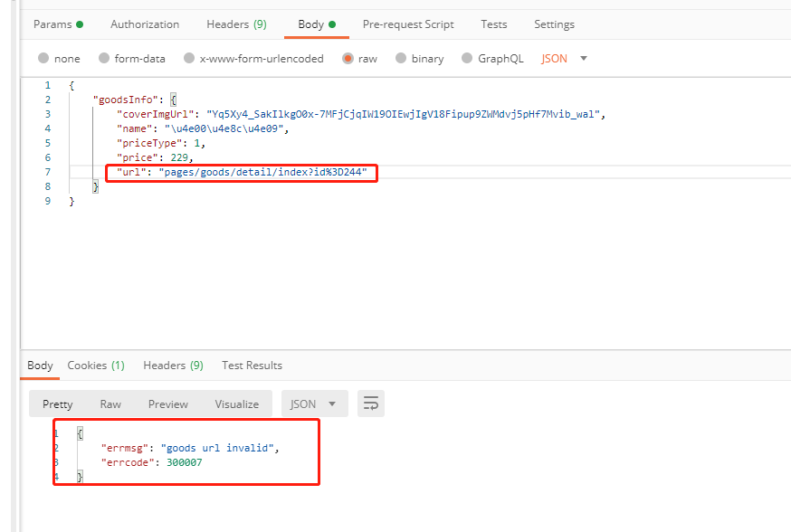This screenshot has height=532, width=791.
Task: Click the "price": 229 line
Action: point(155,157)
